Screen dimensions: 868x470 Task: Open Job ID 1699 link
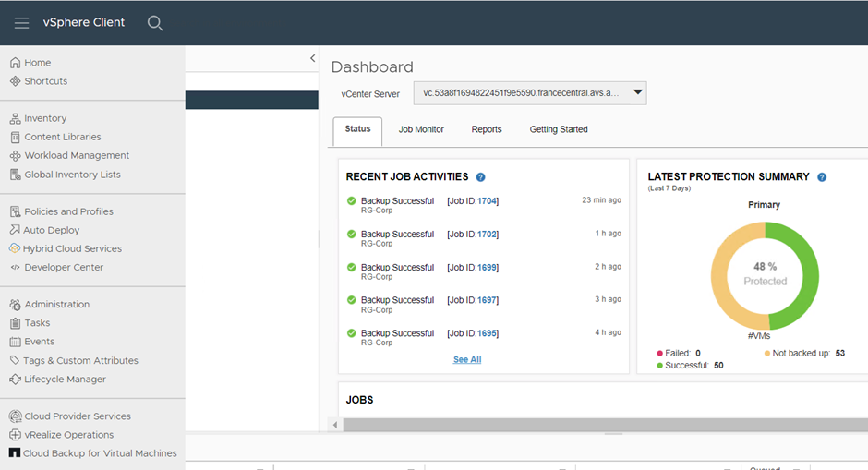(x=488, y=268)
